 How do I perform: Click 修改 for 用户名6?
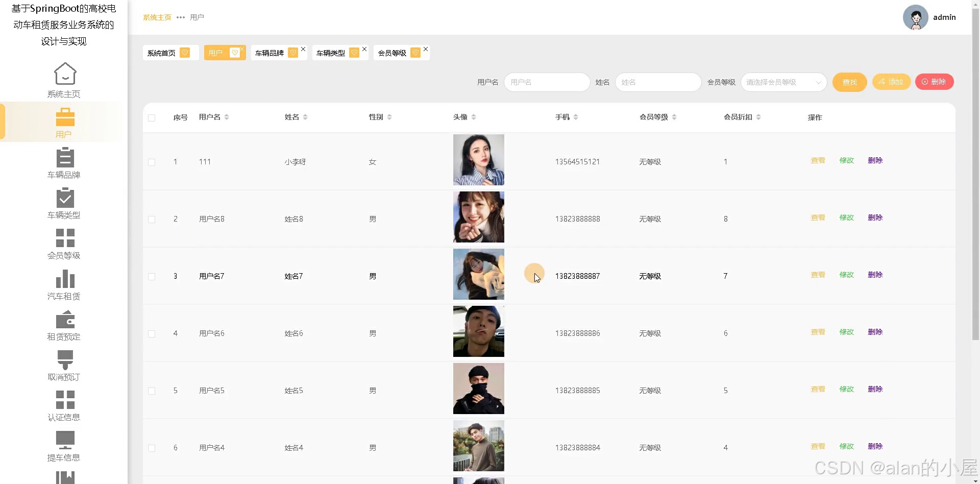point(846,332)
